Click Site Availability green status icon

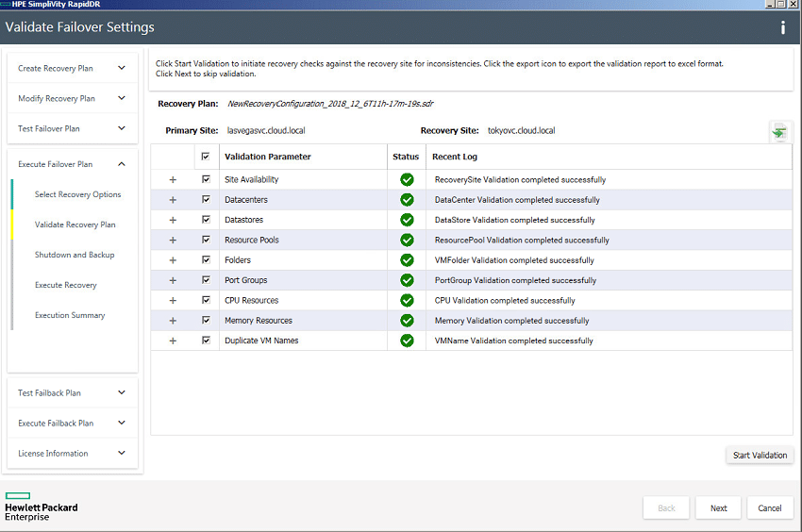pos(408,179)
